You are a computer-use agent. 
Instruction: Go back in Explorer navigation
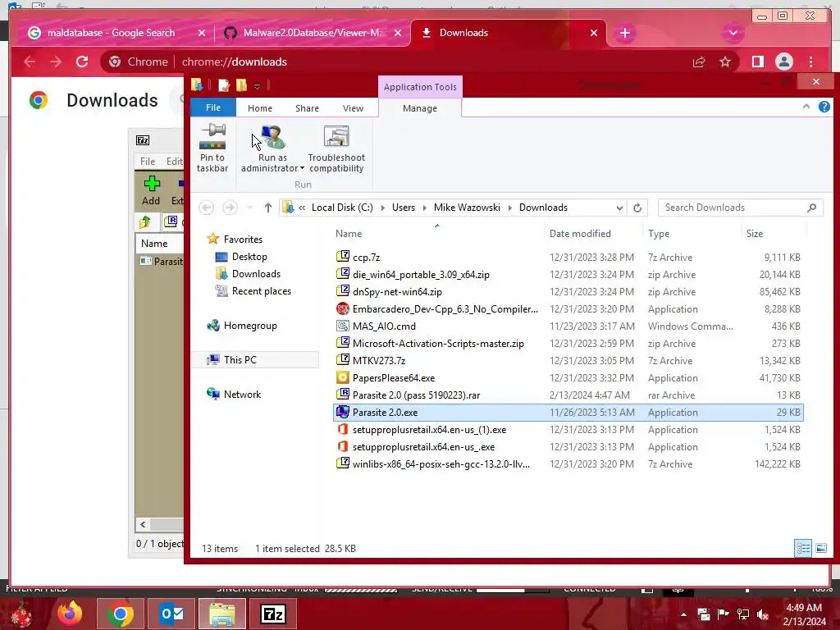click(x=206, y=208)
